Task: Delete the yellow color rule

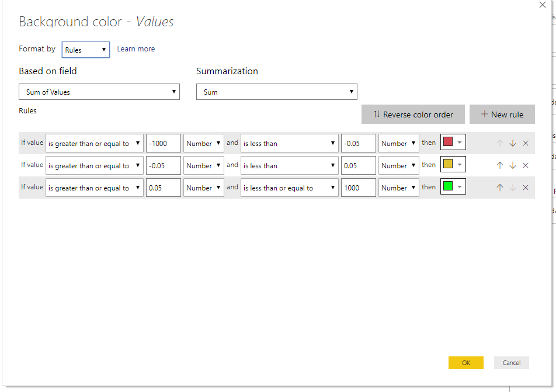Action: click(526, 165)
